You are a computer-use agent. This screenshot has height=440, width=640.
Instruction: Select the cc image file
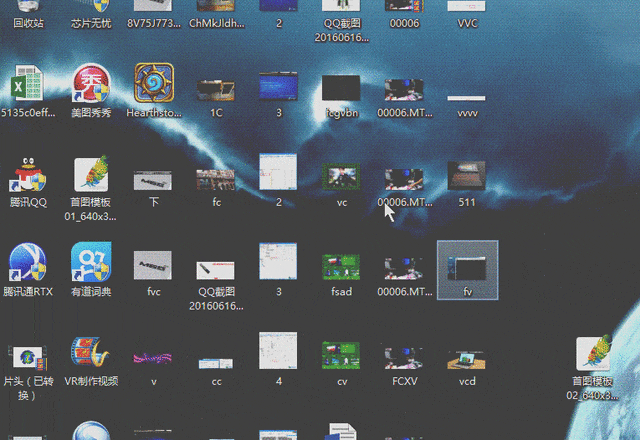point(216,372)
